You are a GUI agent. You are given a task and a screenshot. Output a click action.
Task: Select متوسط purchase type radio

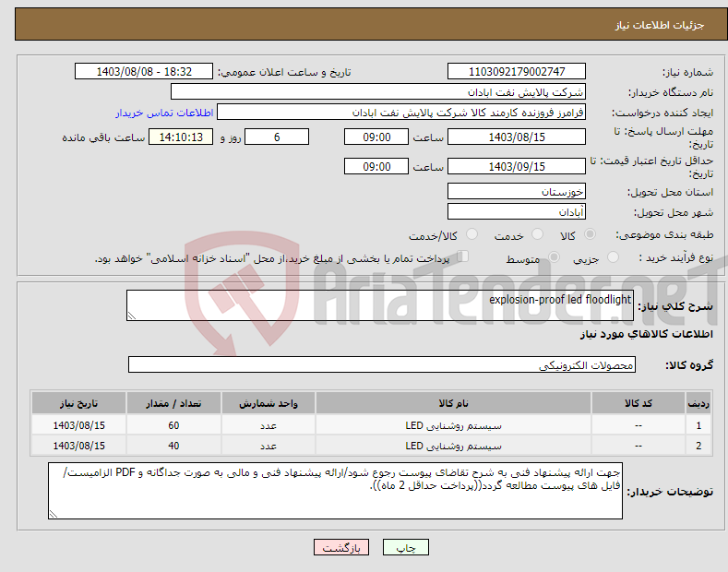[x=554, y=257]
